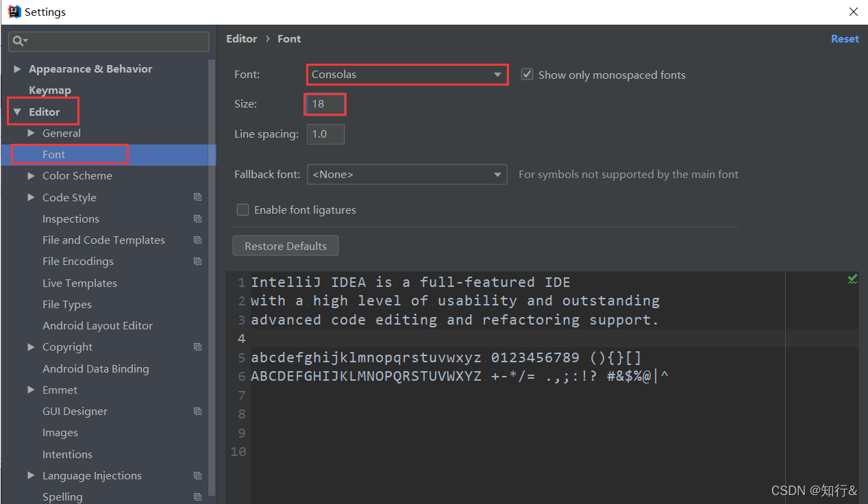The width and height of the screenshot is (868, 504).
Task: Expand the Emmet subtree
Action: (31, 390)
